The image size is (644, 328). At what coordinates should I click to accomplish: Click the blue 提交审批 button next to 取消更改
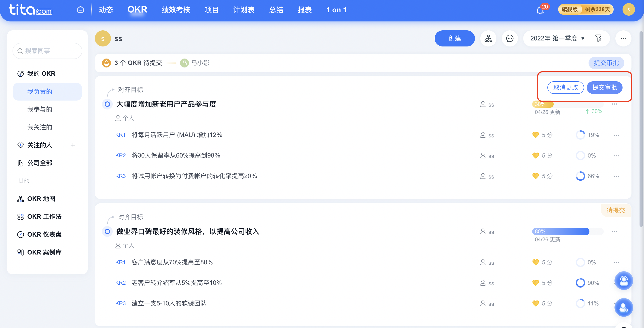pos(604,87)
